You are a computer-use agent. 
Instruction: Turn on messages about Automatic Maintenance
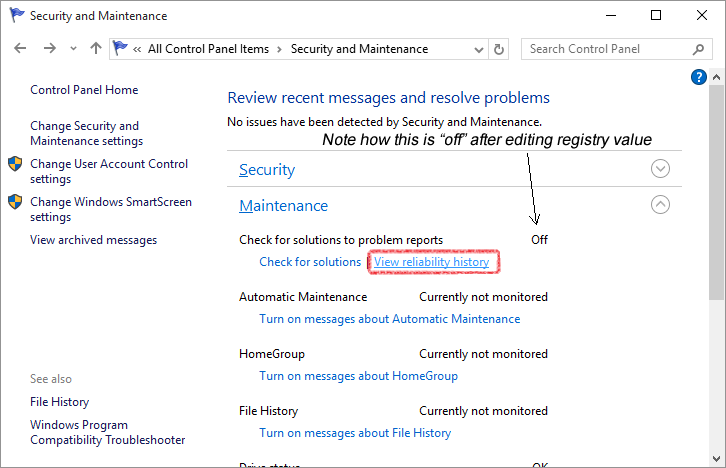click(x=389, y=319)
